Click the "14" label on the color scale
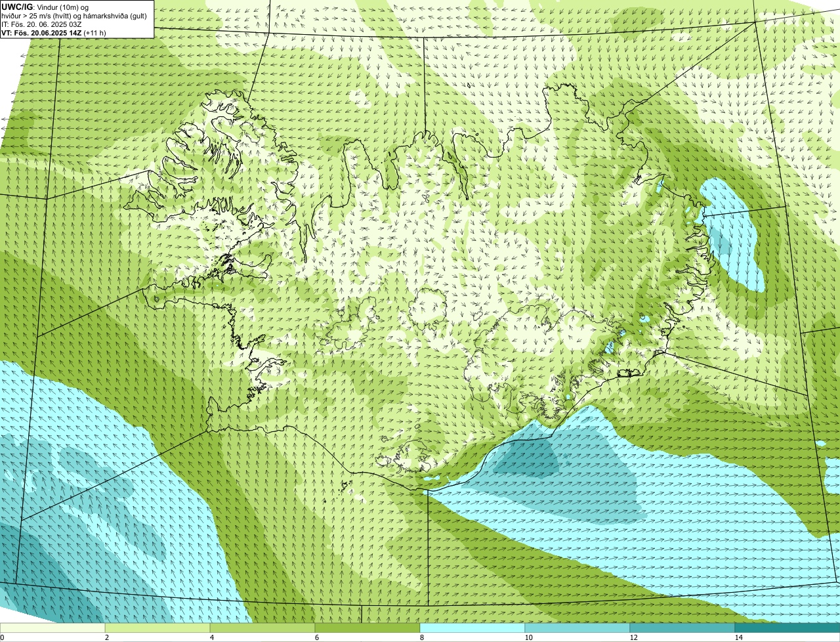Screen dimensions: 840x642 tap(738, 637)
